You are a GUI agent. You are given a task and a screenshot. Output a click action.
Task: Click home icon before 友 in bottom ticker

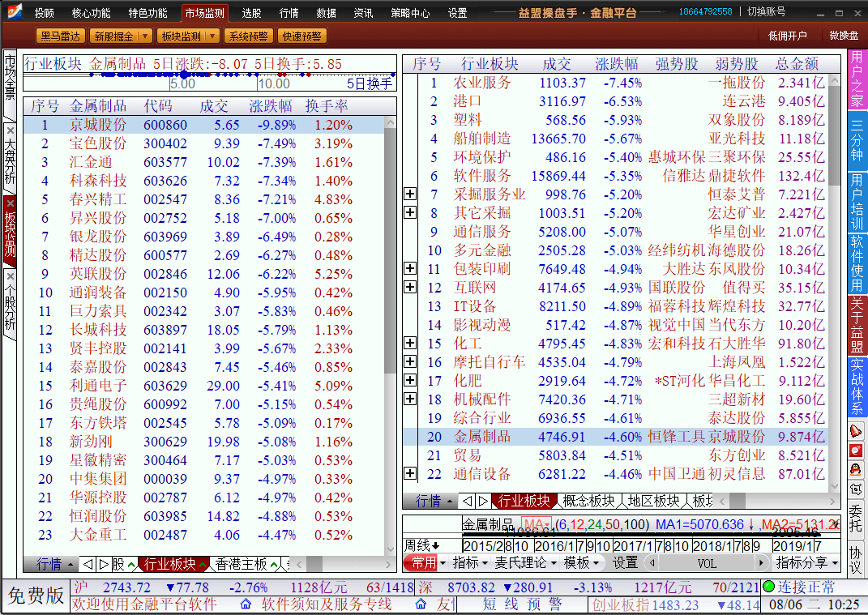pyautogui.click(x=421, y=604)
